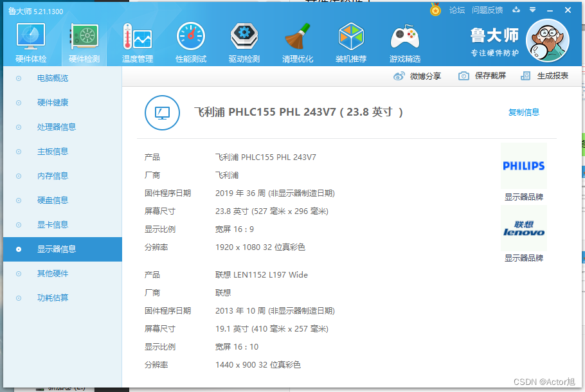This screenshot has height=392, width=585.
Task: Click the bullet icon beside 硬盘信息
Action: [x=19, y=200]
